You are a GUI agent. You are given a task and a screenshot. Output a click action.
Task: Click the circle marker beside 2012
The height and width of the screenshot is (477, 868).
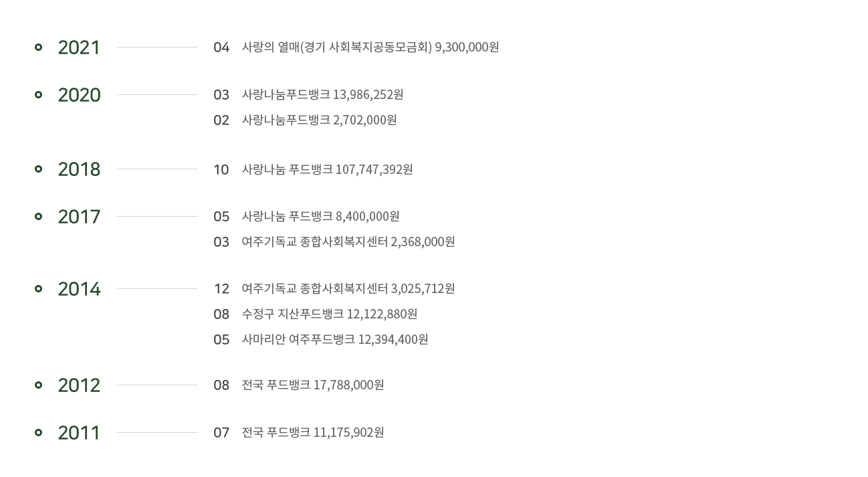[38, 385]
